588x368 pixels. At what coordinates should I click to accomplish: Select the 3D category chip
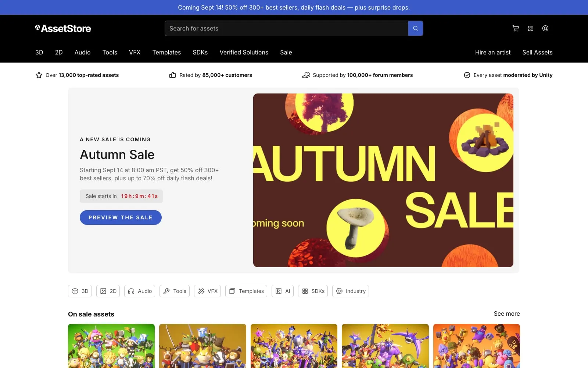pos(80,291)
